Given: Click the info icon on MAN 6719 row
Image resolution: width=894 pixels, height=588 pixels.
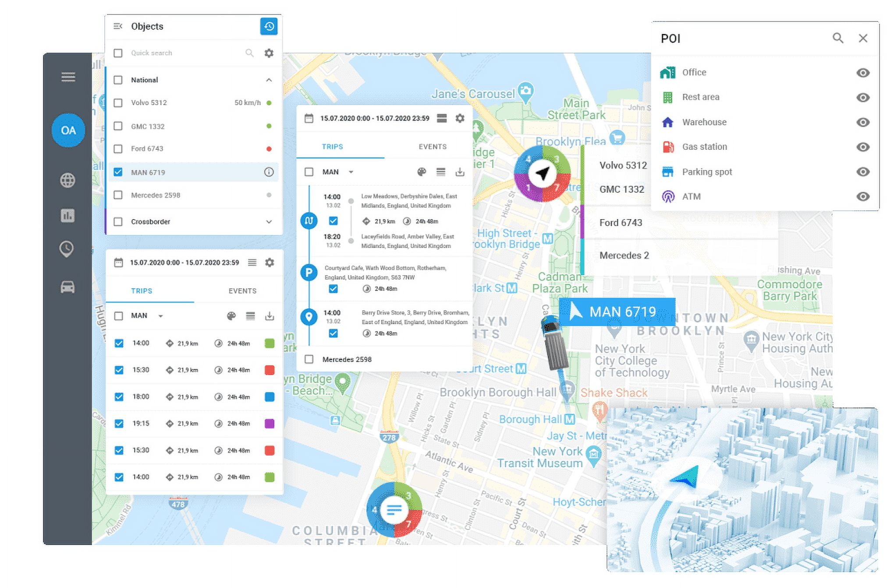Looking at the screenshot, I should pos(269,172).
